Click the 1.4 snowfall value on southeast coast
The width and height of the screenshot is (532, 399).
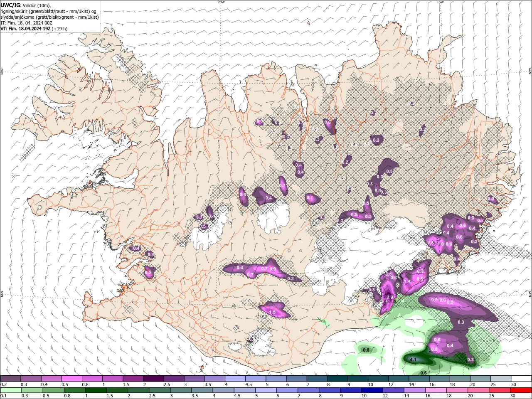coord(407,281)
